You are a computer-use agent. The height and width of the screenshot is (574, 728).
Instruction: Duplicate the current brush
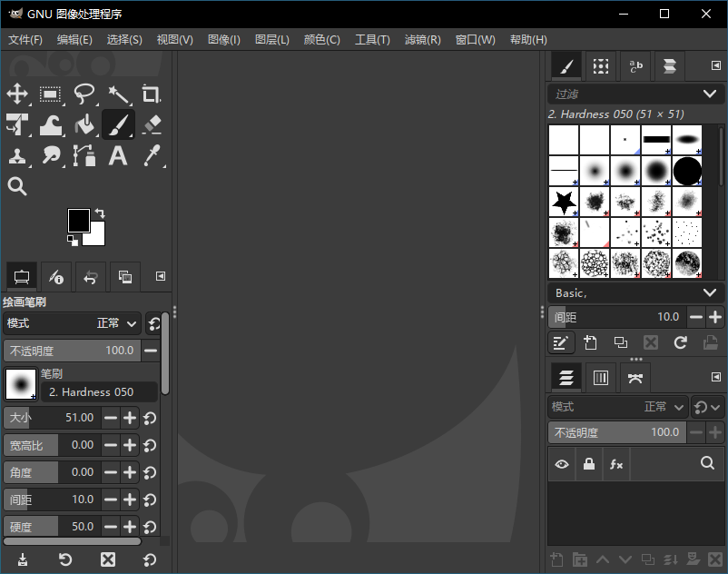tap(621, 342)
